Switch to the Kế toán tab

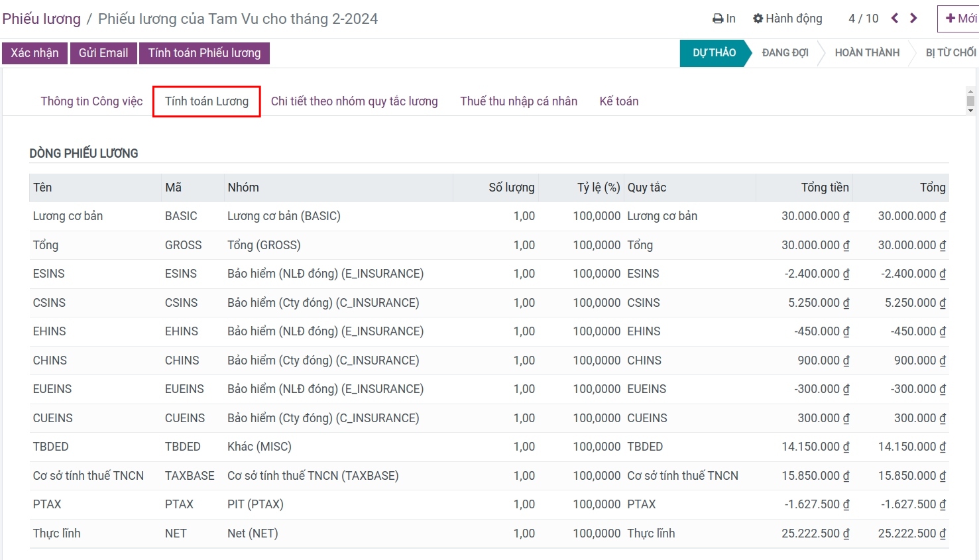618,101
